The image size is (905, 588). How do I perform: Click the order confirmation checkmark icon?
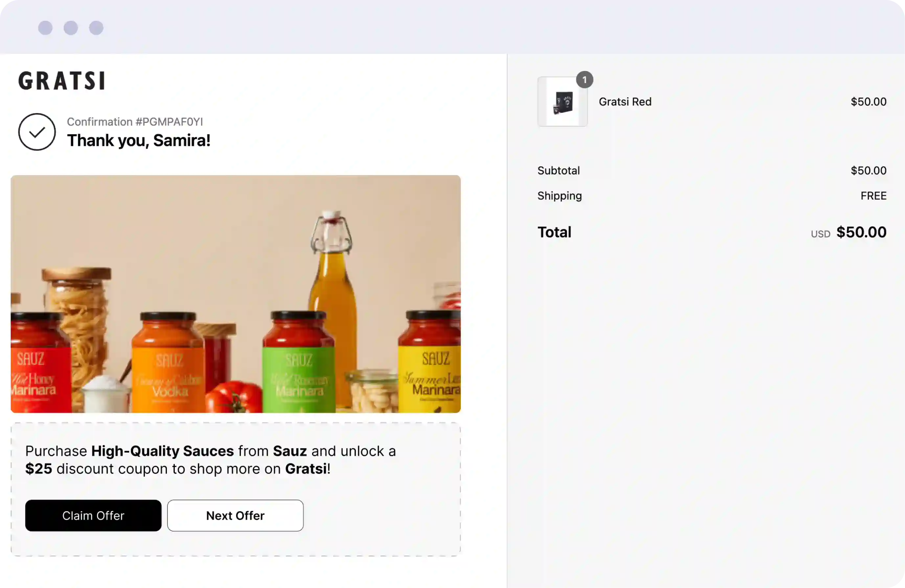(x=37, y=132)
